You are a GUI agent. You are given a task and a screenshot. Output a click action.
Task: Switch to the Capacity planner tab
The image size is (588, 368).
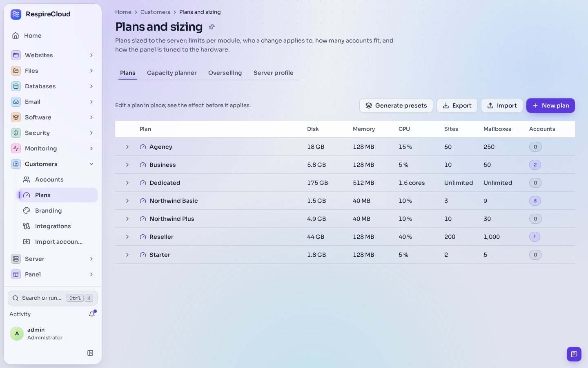point(172,73)
